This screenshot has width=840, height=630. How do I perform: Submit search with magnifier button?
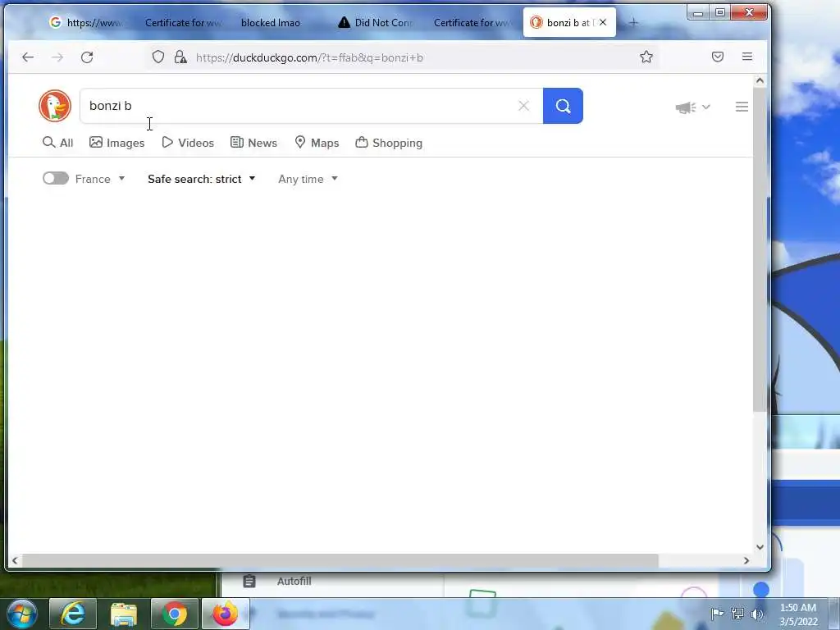tap(563, 106)
